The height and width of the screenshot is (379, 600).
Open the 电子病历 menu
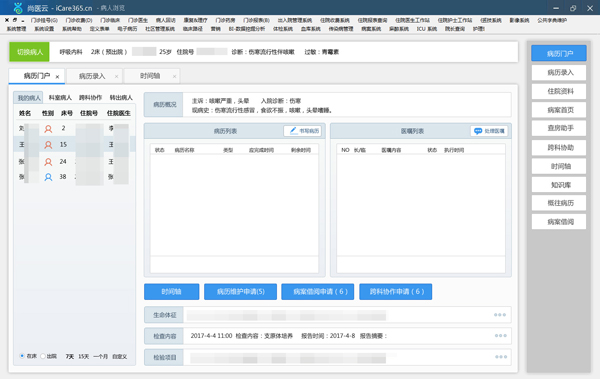click(x=127, y=29)
